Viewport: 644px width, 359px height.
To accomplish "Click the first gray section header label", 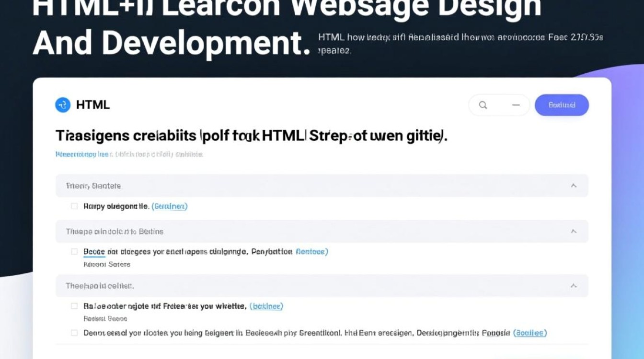I will click(x=93, y=186).
